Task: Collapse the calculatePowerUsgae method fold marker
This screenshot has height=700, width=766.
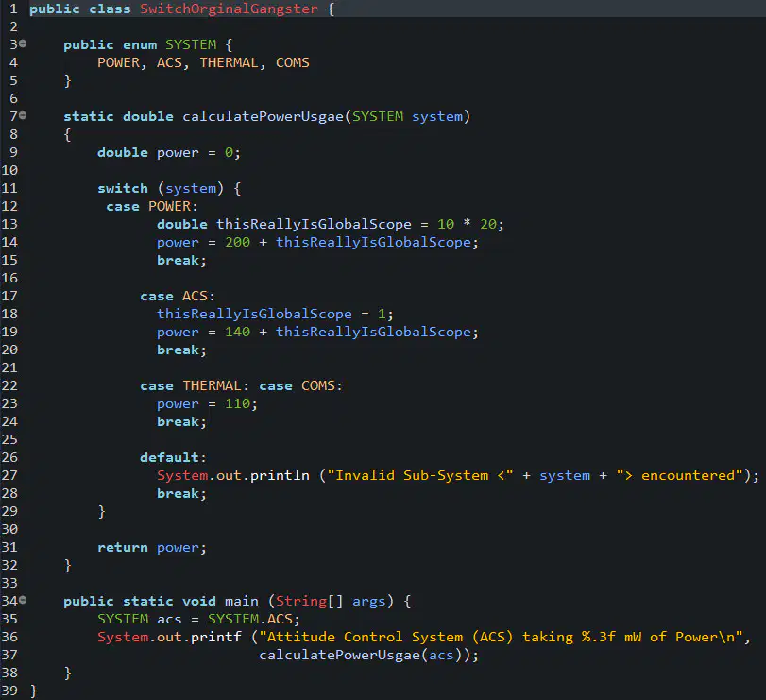Action: pos(23,116)
